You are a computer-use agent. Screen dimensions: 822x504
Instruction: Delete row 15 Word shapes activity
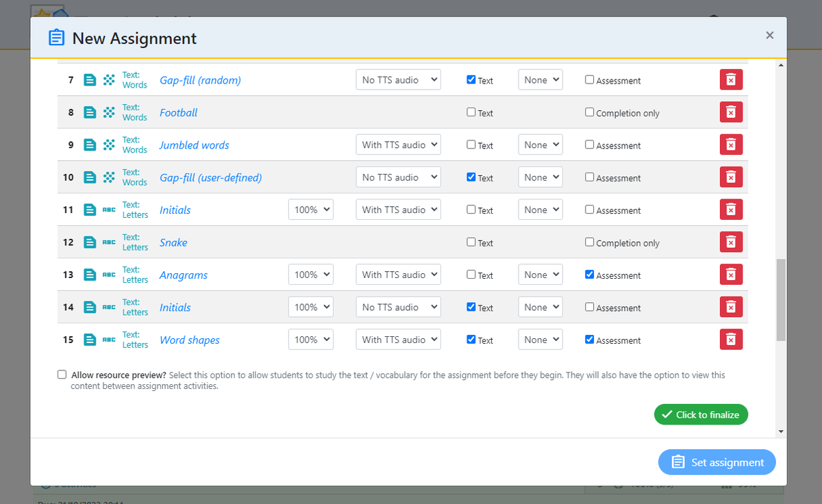pos(731,340)
